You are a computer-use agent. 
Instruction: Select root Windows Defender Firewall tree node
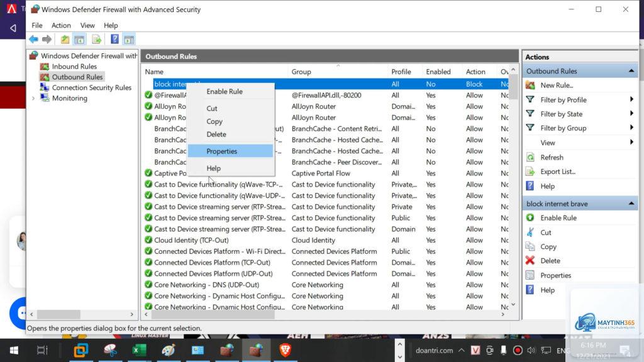pos(89,56)
